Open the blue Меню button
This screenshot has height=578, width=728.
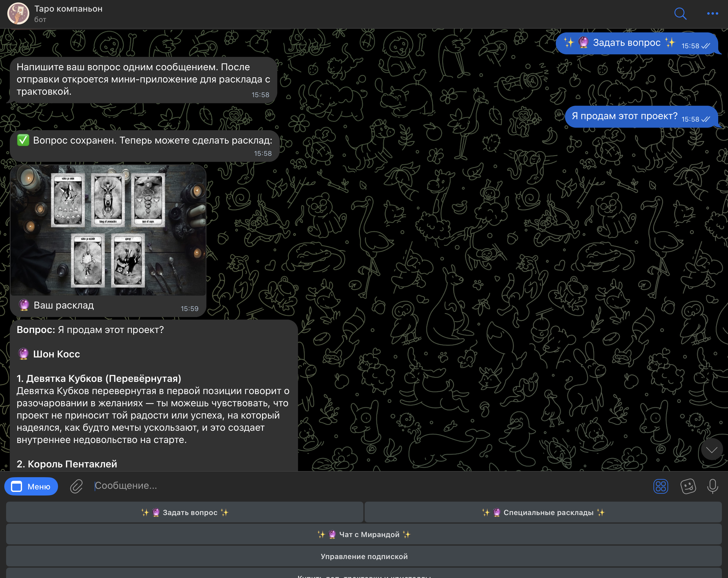coord(31,486)
